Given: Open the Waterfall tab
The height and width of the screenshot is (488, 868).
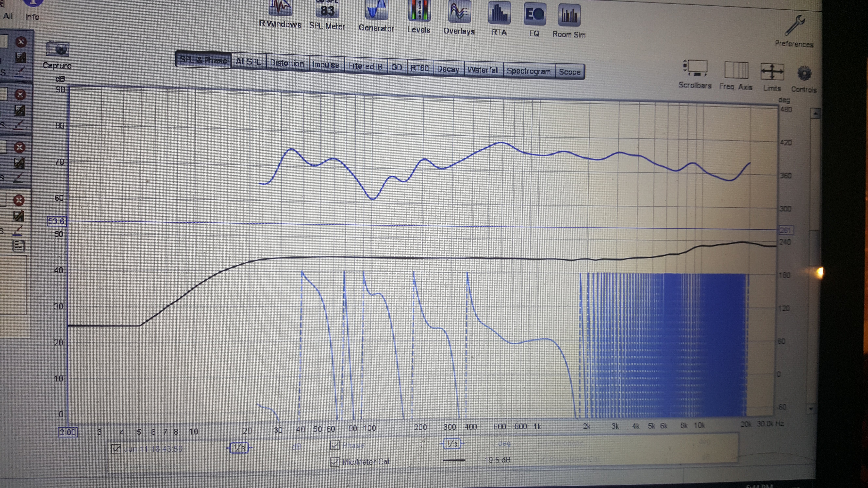Looking at the screenshot, I should pos(483,70).
